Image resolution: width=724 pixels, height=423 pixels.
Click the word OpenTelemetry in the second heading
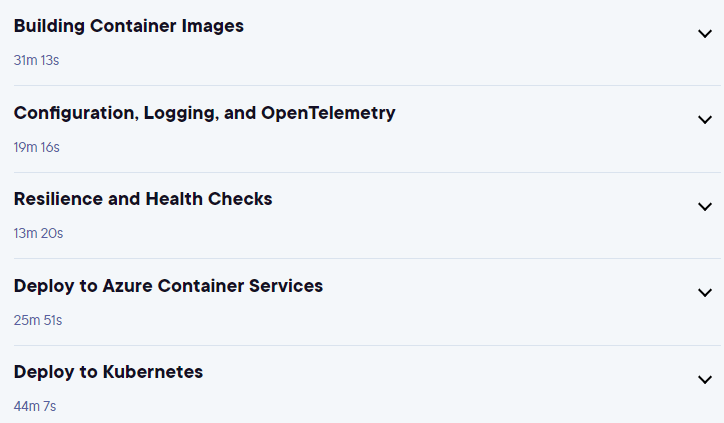[328, 113]
